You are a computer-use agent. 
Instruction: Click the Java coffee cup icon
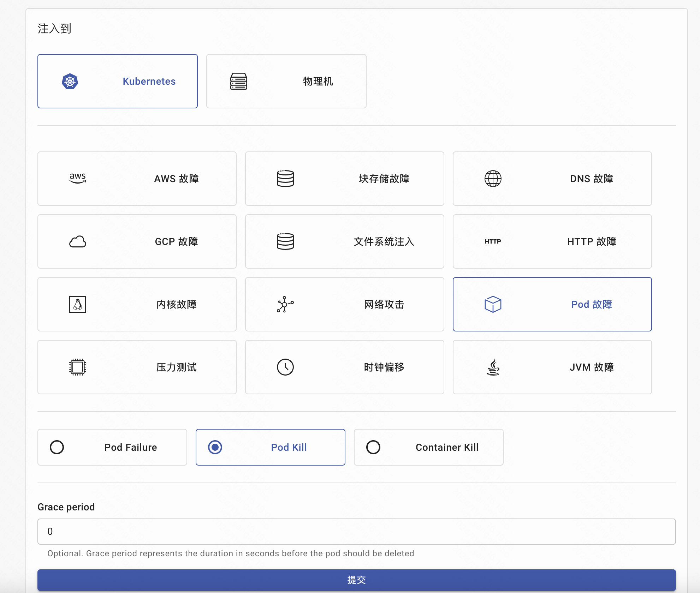coord(493,367)
